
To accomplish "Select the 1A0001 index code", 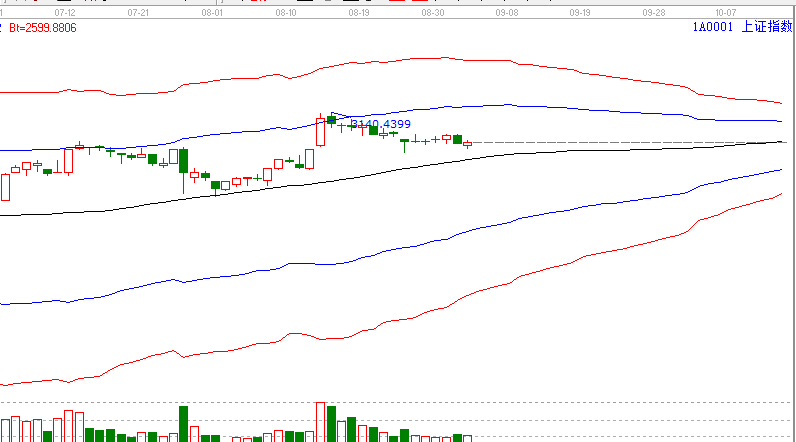I will 712,27.
